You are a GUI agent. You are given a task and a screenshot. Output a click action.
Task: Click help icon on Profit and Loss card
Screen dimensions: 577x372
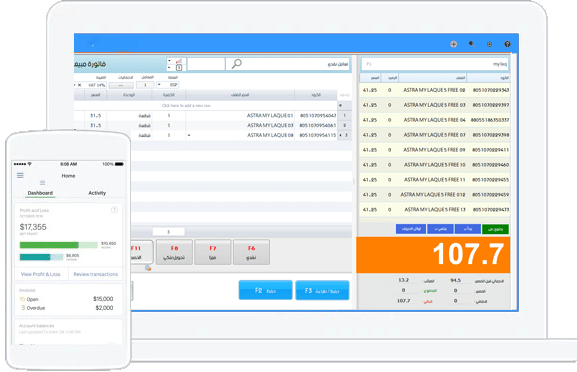114,210
